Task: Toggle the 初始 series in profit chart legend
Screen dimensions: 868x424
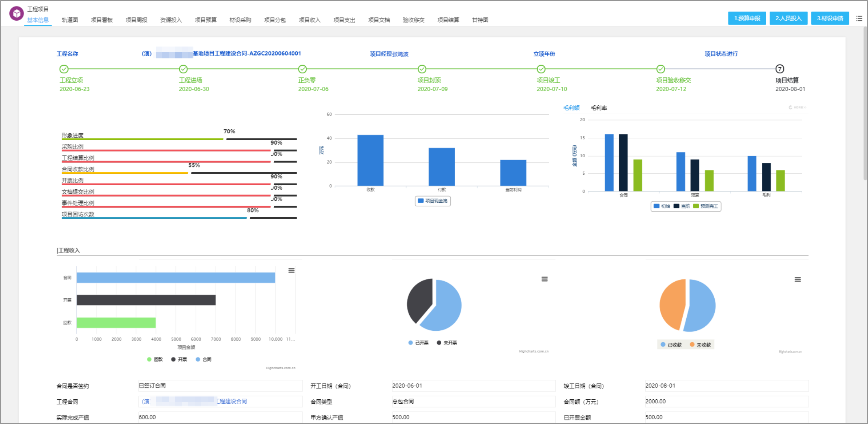Action: click(x=662, y=206)
